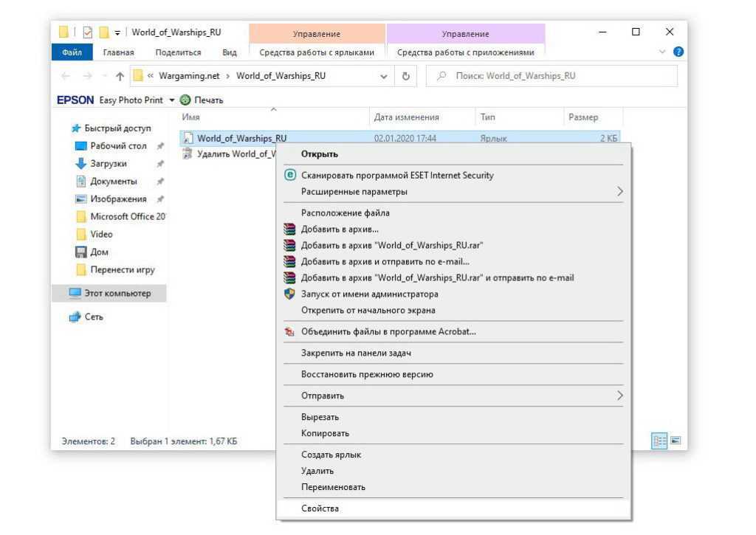
Task: Open Средства работы с приложениями tab
Action: point(465,52)
